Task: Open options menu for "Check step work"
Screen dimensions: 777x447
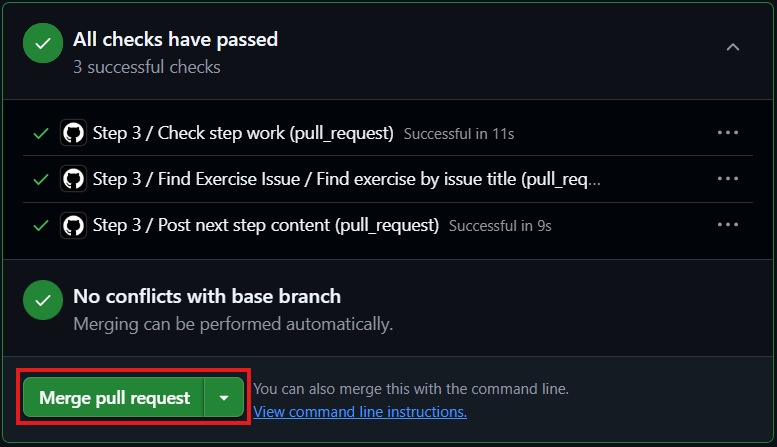Action: [727, 132]
